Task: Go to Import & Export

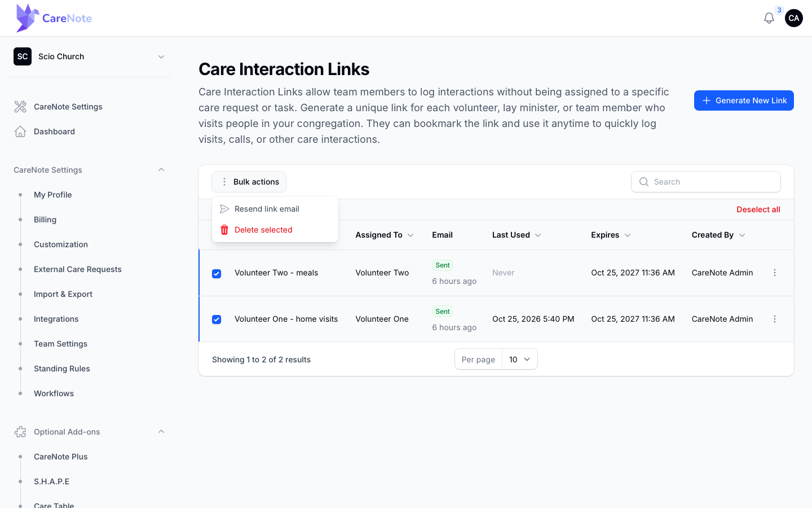Action: [x=63, y=294]
